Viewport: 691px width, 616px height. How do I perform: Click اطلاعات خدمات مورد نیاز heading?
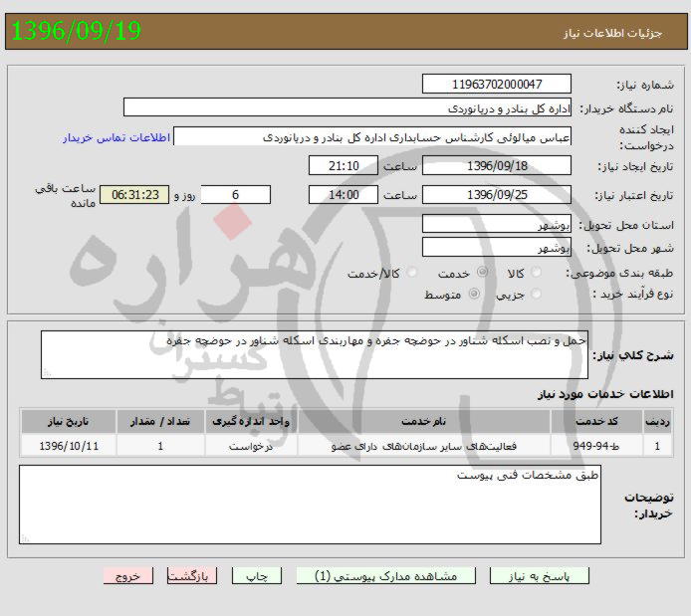pos(605,394)
